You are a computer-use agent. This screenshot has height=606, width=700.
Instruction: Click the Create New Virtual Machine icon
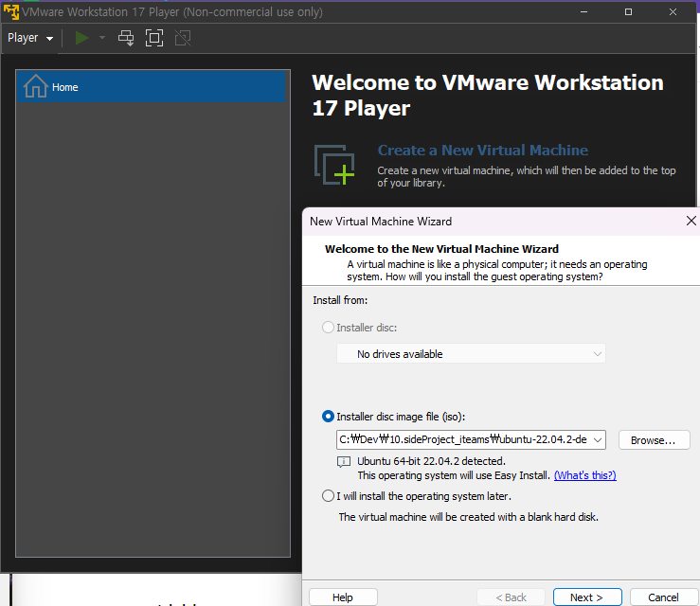[x=334, y=165]
